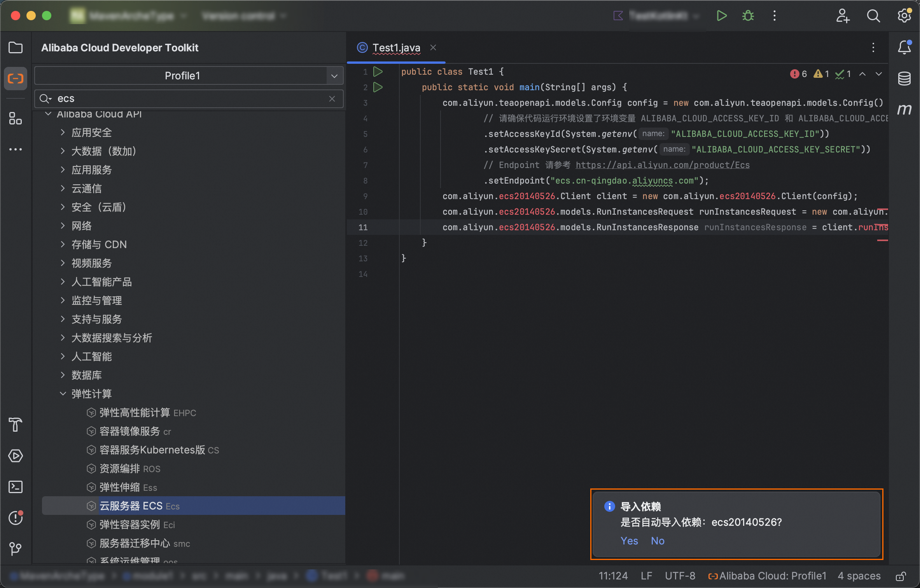Open the Git version control tool window

16,549
